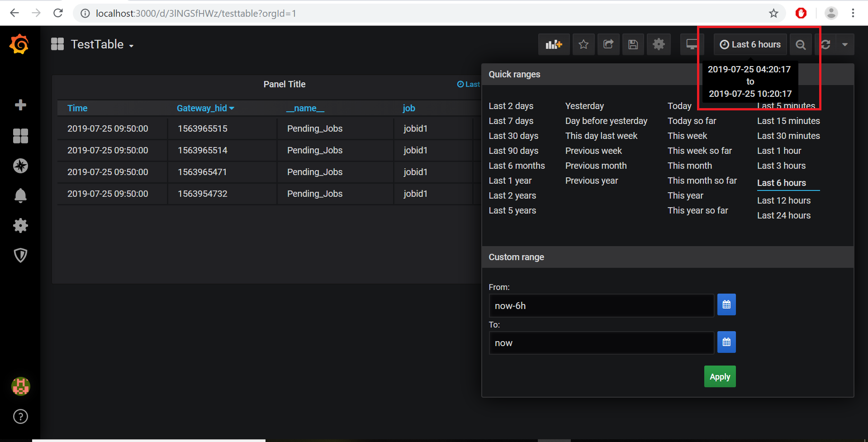Open the Create (plus) sidebar icon
Viewport: 868px width, 442px height.
(x=20, y=105)
